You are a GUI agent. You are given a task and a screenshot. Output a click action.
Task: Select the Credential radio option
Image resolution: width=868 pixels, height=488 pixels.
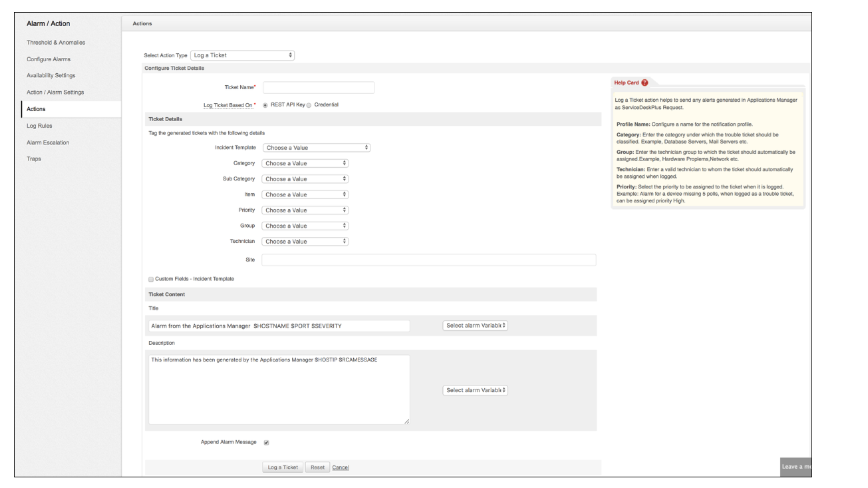[x=309, y=105]
